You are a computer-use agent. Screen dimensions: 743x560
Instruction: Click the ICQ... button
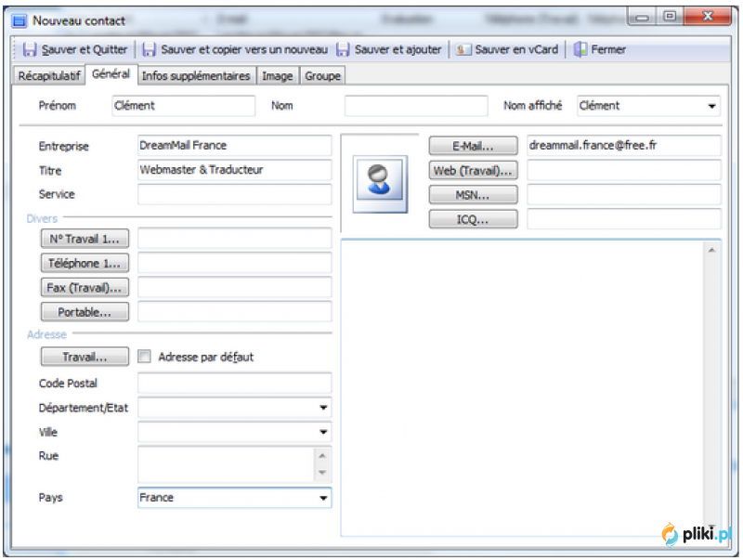(x=473, y=219)
